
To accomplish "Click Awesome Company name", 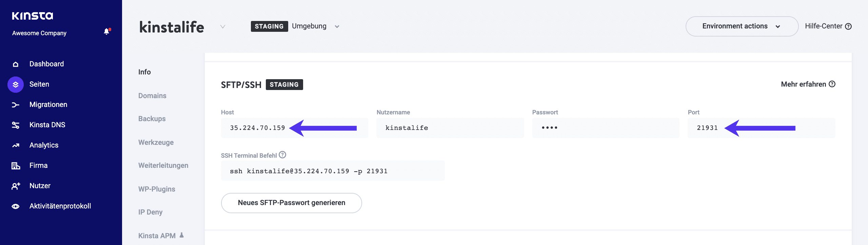I will (39, 33).
